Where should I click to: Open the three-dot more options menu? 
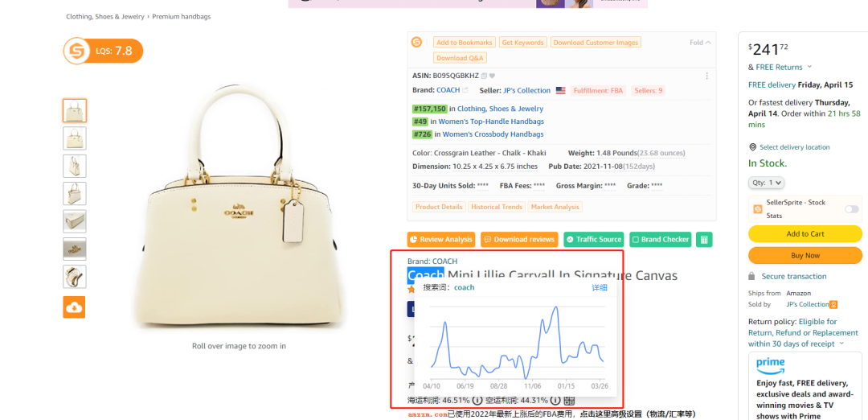(706, 76)
